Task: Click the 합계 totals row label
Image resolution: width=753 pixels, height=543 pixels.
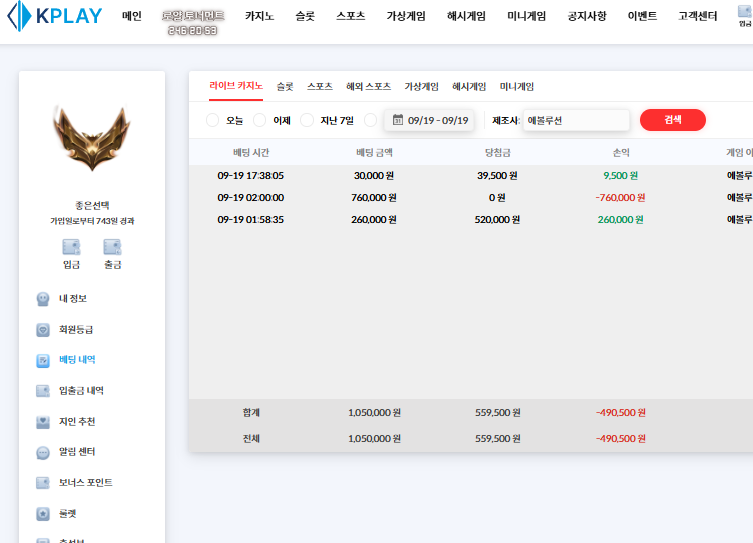Action: [251, 412]
